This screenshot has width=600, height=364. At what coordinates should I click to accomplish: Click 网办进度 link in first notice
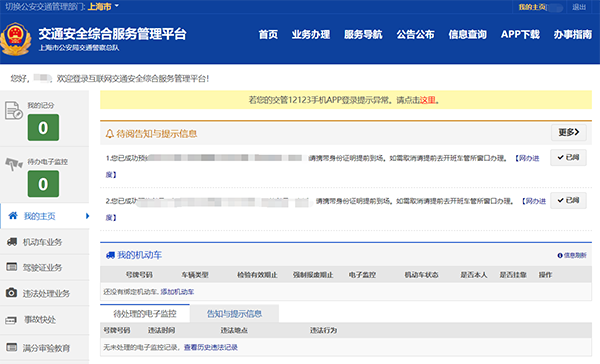click(527, 158)
